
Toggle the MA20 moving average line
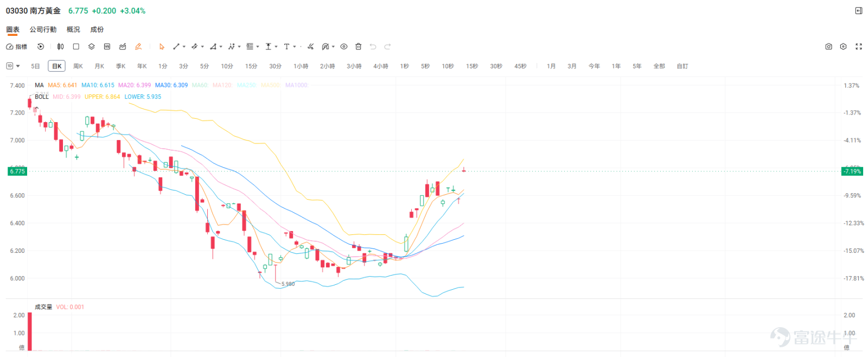pos(135,85)
